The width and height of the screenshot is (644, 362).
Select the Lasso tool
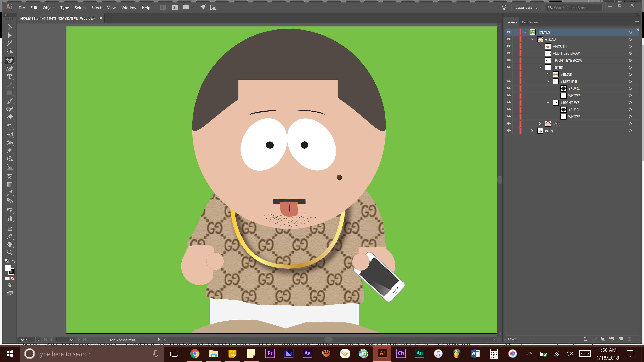10,51
